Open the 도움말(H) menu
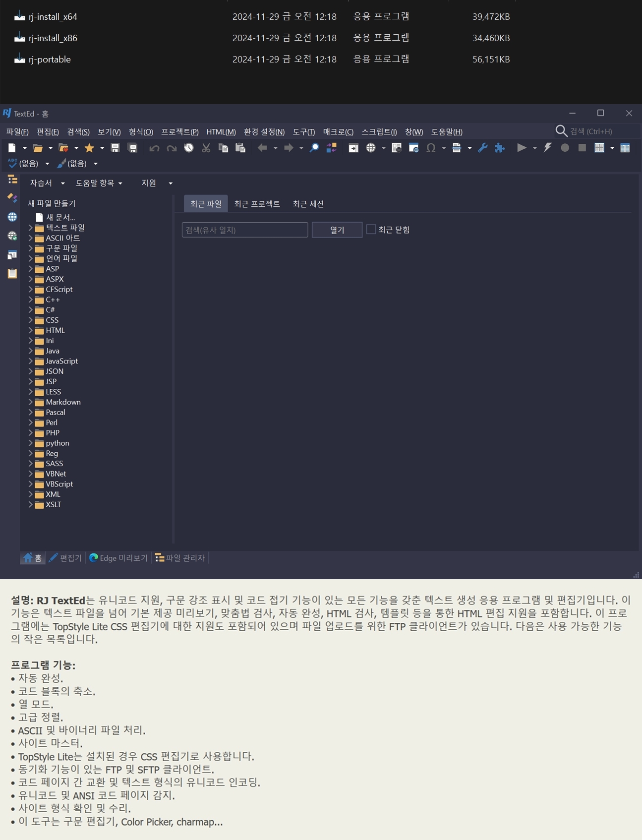The width and height of the screenshot is (642, 840). [447, 132]
